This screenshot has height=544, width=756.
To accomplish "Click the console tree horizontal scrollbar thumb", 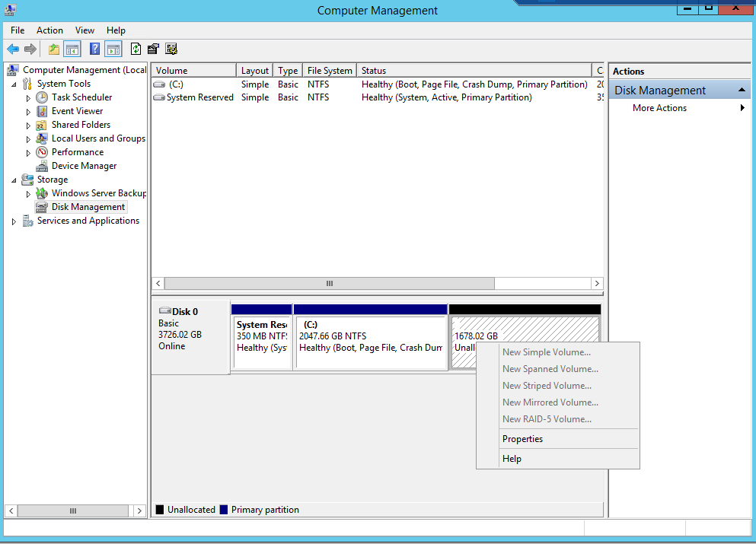I will (73, 511).
